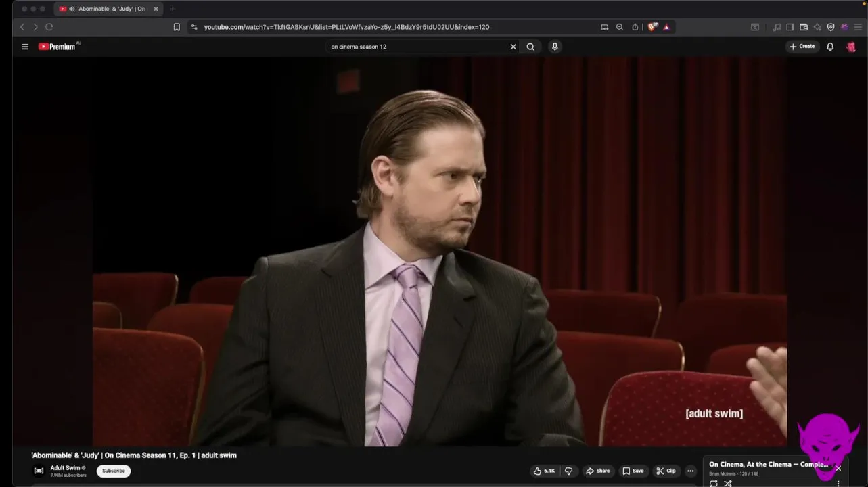Open a new browser tab
The image size is (868, 487).
[x=173, y=9]
